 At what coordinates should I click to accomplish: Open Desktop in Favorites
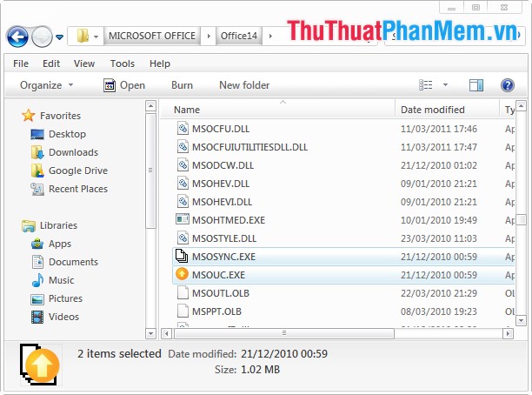[x=67, y=134]
